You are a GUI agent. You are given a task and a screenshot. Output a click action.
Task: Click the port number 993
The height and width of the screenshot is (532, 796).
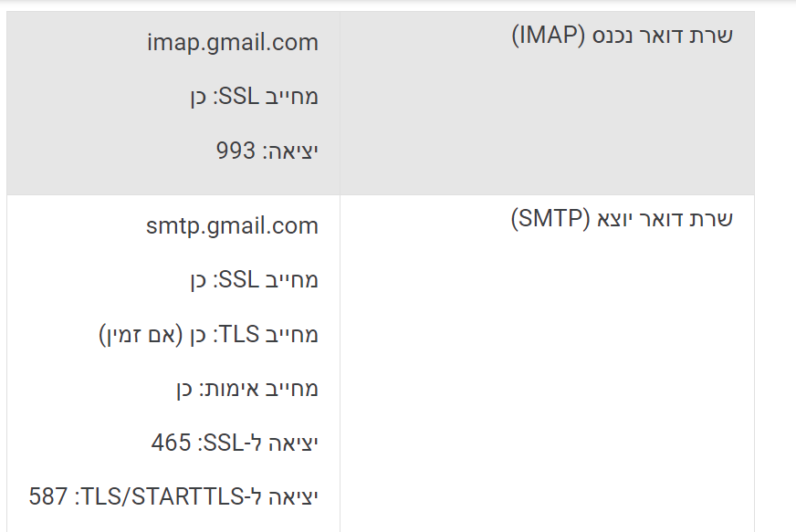236,151
